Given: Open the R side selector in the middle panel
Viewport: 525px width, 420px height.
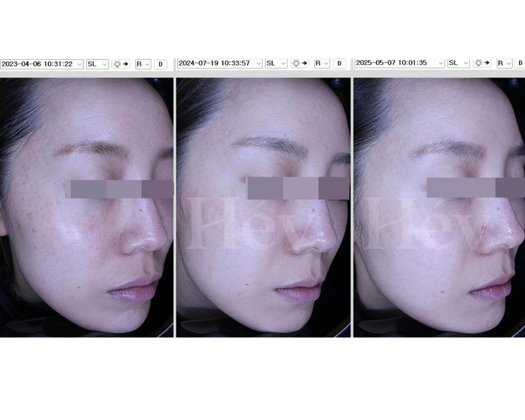Looking at the screenshot, I should [322, 63].
